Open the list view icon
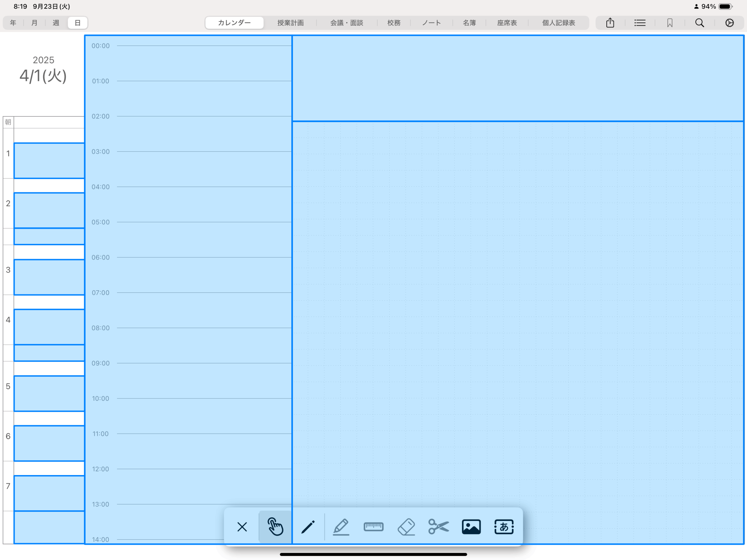 point(640,23)
